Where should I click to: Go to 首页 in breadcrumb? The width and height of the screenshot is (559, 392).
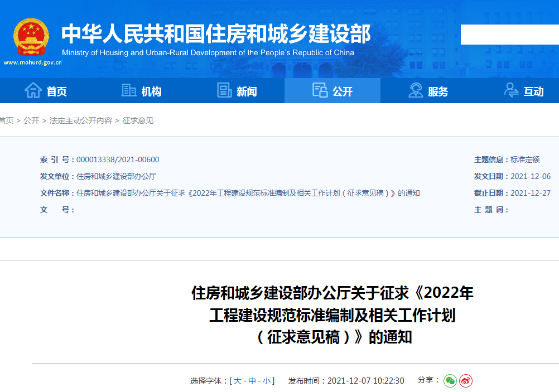(7, 120)
